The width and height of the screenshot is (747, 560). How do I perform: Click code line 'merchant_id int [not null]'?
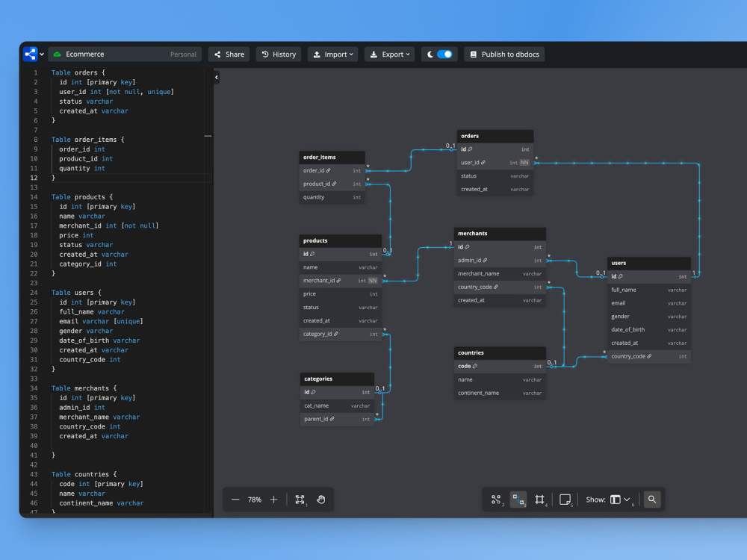click(x=108, y=225)
